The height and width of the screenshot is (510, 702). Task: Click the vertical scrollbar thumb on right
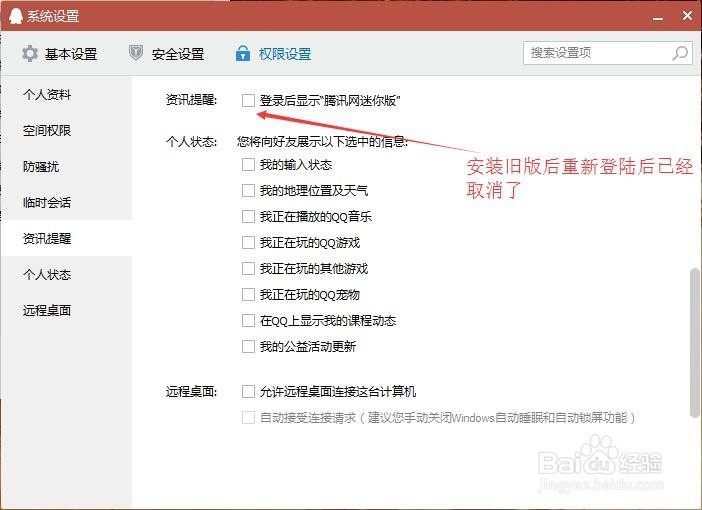tap(695, 343)
